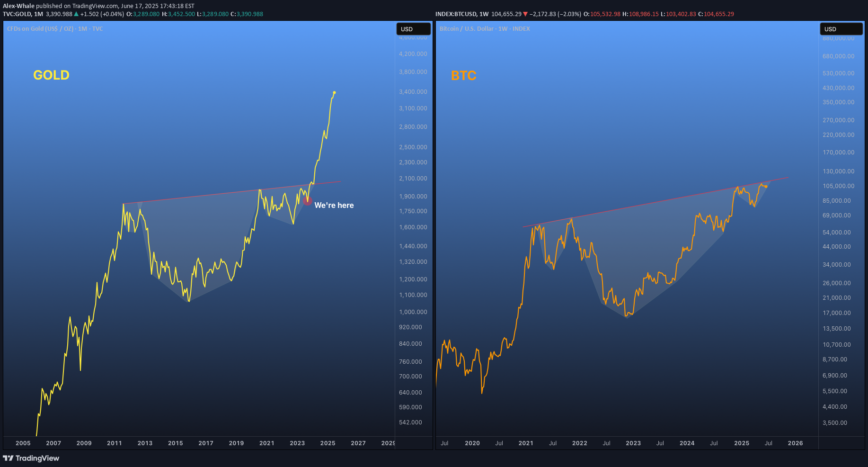Select the red trendline on BTC chart
Image resolution: width=868 pixels, height=467 pixels.
tap(655, 202)
